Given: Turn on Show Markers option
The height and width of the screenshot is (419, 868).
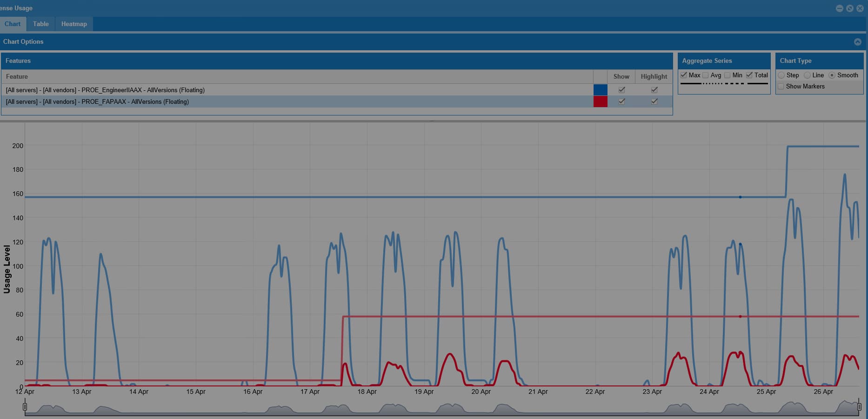Looking at the screenshot, I should pos(781,86).
